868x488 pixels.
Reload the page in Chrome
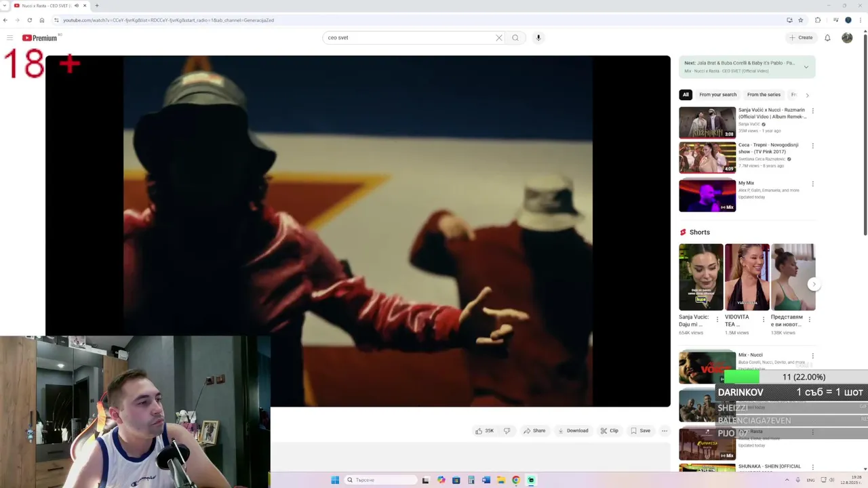pyautogui.click(x=29, y=20)
